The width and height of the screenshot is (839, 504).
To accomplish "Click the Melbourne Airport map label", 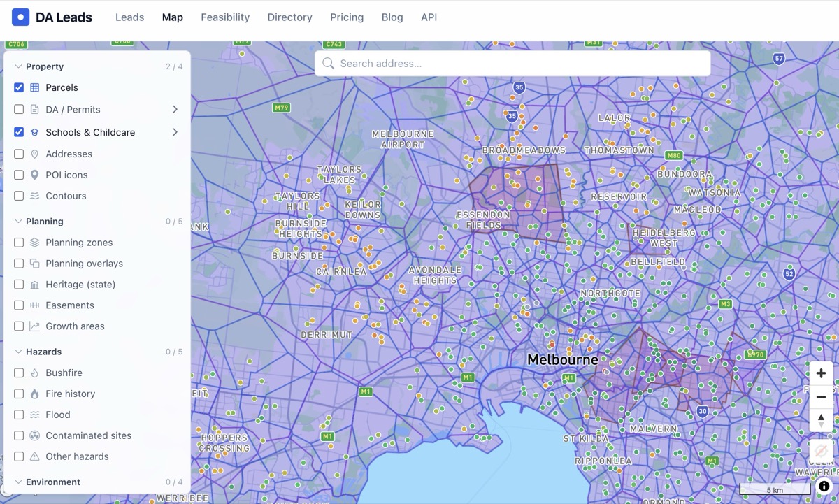I will (403, 139).
